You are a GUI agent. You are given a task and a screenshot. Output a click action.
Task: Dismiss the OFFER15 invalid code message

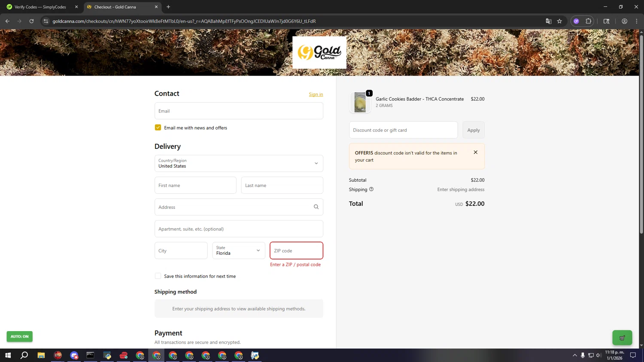click(x=475, y=152)
